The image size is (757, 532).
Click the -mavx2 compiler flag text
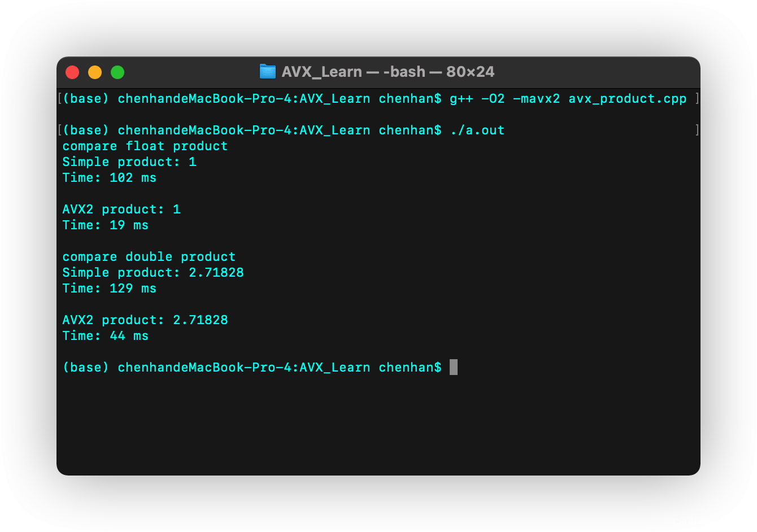(x=536, y=99)
